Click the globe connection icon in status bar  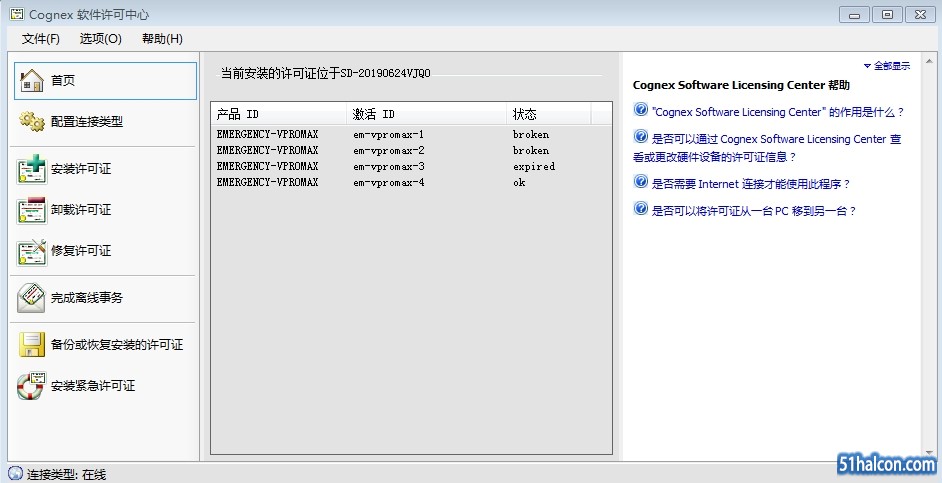coord(16,473)
